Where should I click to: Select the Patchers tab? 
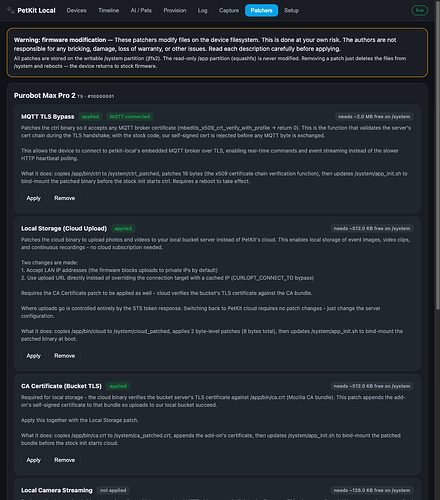[x=261, y=10]
